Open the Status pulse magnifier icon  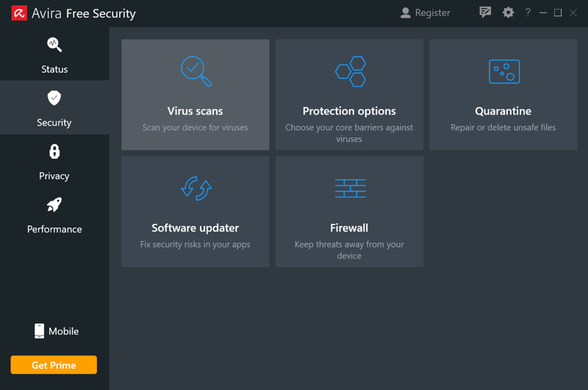click(54, 45)
